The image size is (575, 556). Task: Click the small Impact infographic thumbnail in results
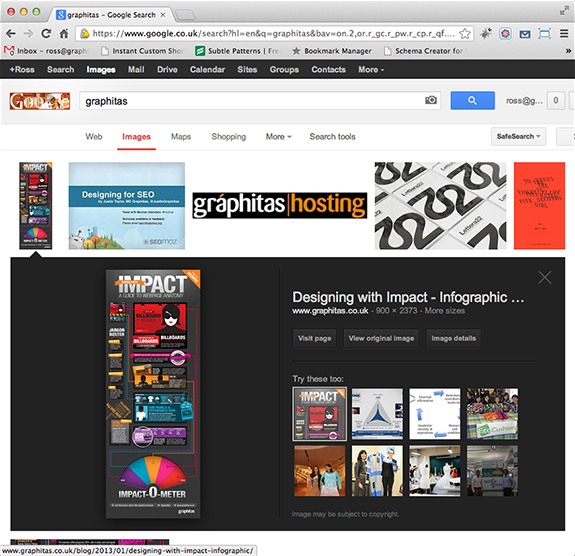36,206
